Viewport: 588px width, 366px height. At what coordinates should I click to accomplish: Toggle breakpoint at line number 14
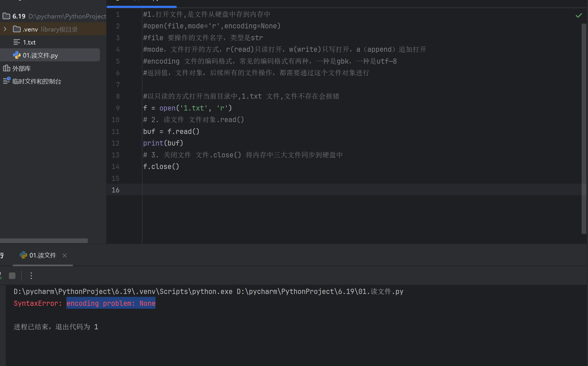click(x=116, y=167)
